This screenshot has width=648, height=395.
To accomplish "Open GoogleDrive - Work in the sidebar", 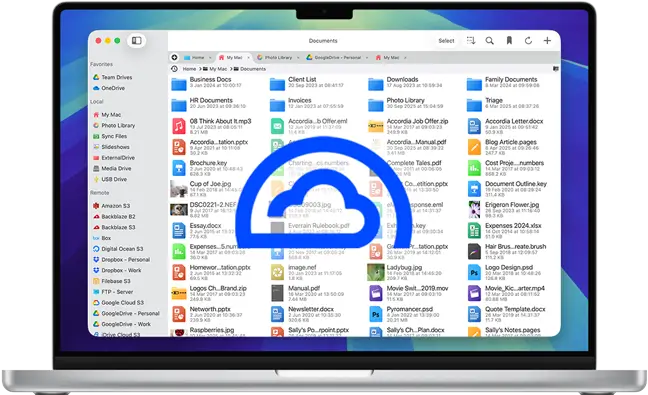I will tap(122, 324).
